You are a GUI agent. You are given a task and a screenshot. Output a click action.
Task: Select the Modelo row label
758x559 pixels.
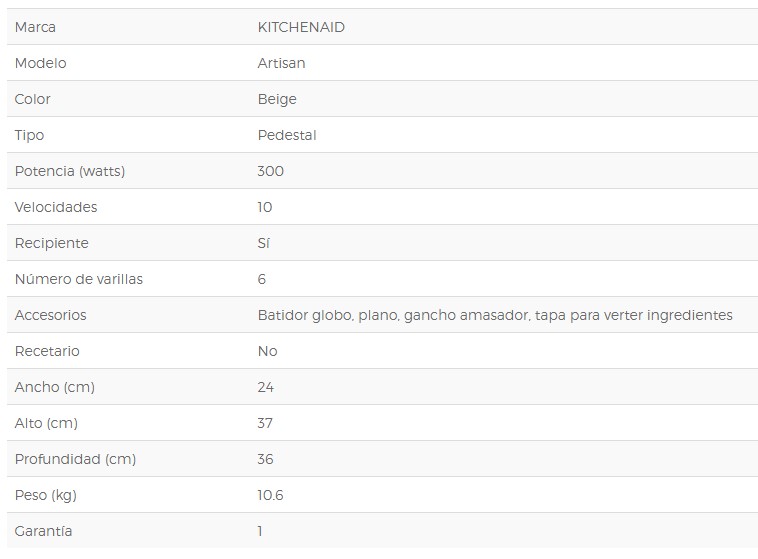pyautogui.click(x=41, y=63)
